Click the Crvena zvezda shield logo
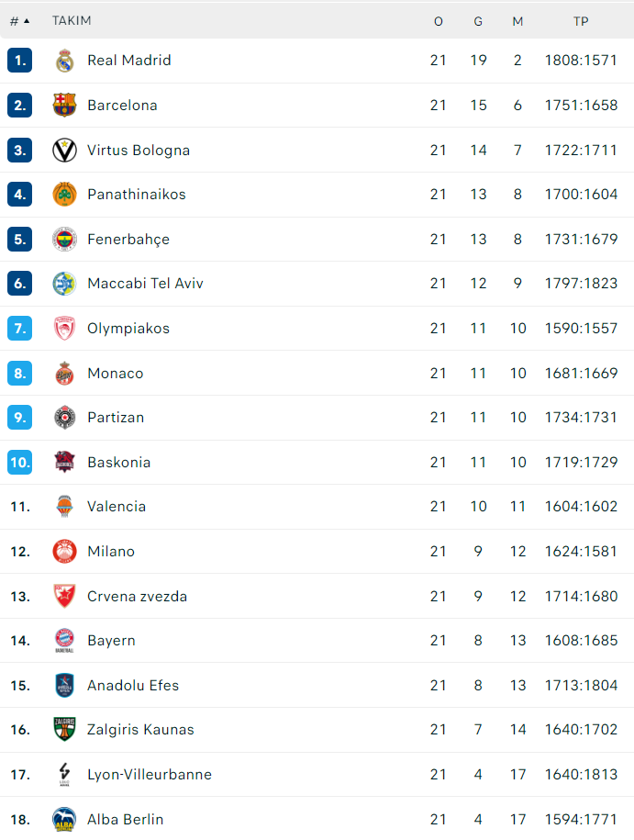Viewport: 634px width, 840px height. (64, 597)
